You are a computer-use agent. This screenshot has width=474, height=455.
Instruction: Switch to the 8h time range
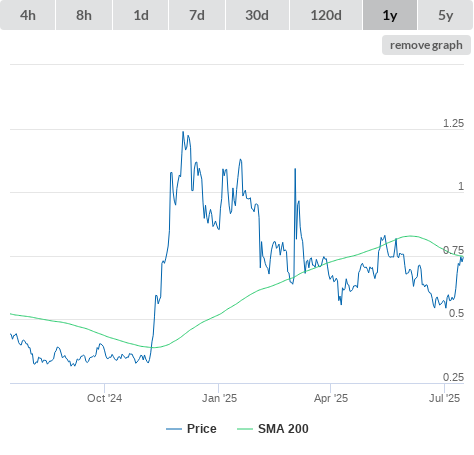click(84, 15)
